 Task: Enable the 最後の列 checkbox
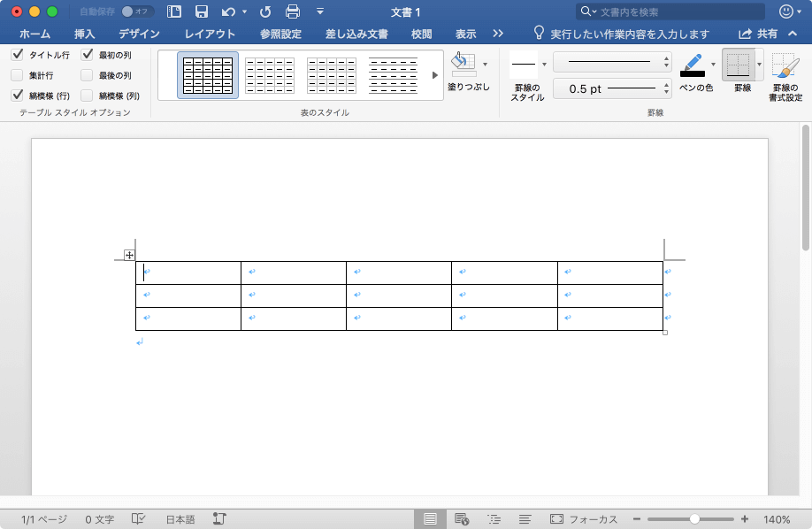87,75
